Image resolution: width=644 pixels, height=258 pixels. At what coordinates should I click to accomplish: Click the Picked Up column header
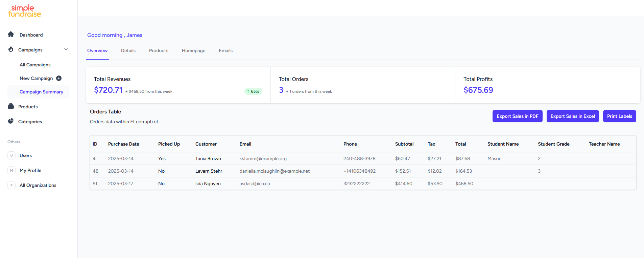pyautogui.click(x=169, y=144)
